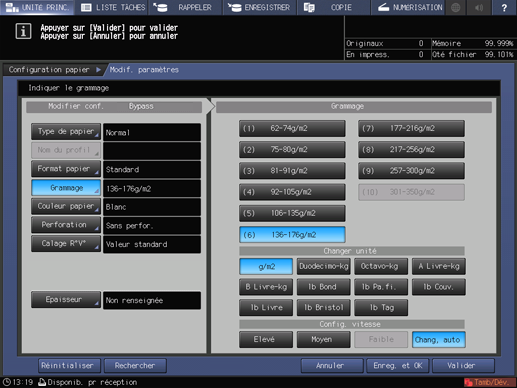Select the Grammage setting button
The image size is (517, 388).
point(66,188)
